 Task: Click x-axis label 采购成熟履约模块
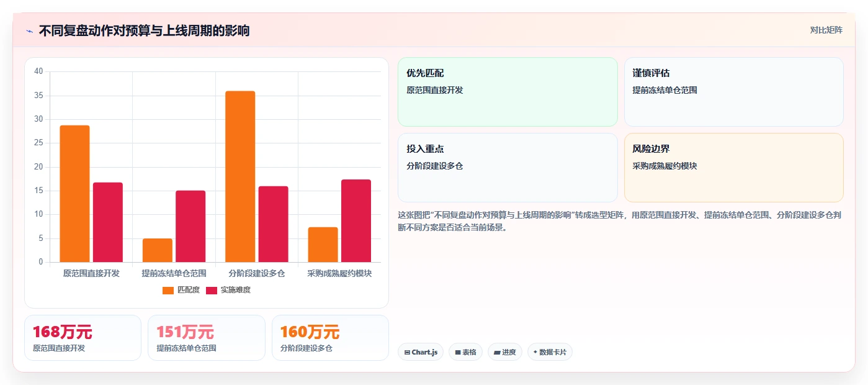(339, 273)
